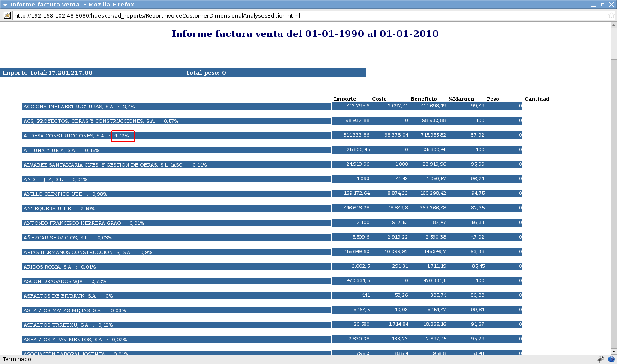617x364 pixels.
Task: Click ALDESA's coste value 98.378,04
Action: 396,135
